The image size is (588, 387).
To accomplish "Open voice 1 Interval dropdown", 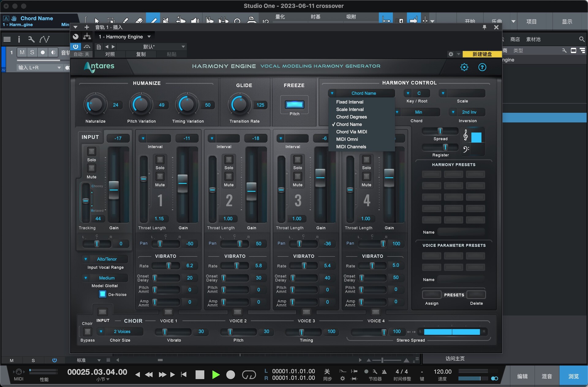I will tap(155, 138).
